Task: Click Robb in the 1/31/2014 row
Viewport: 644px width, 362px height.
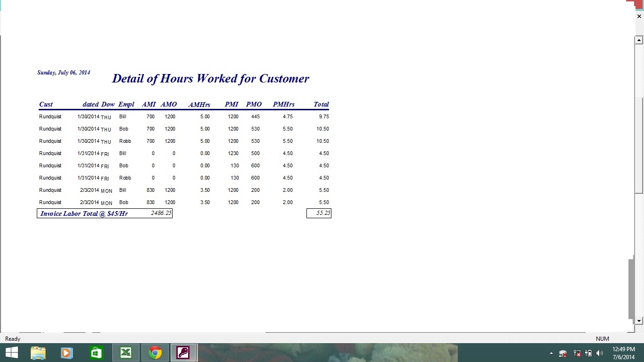Action: [125, 178]
